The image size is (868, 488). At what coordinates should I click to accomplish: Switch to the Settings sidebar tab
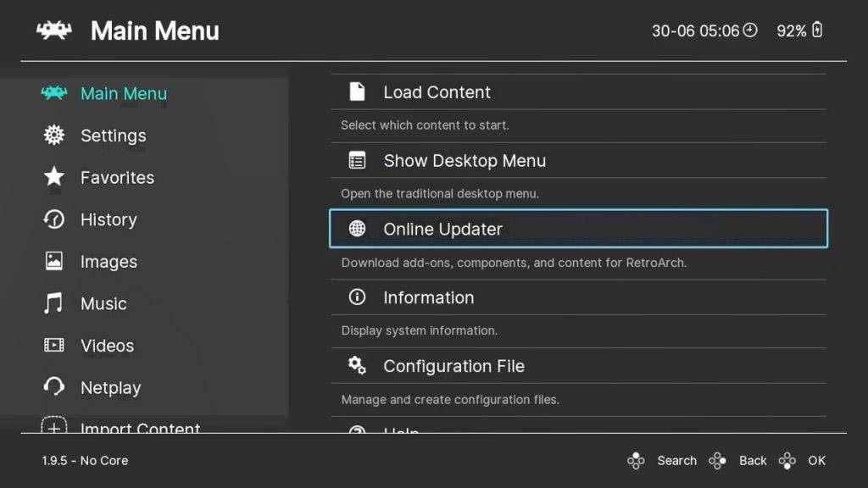(x=114, y=136)
